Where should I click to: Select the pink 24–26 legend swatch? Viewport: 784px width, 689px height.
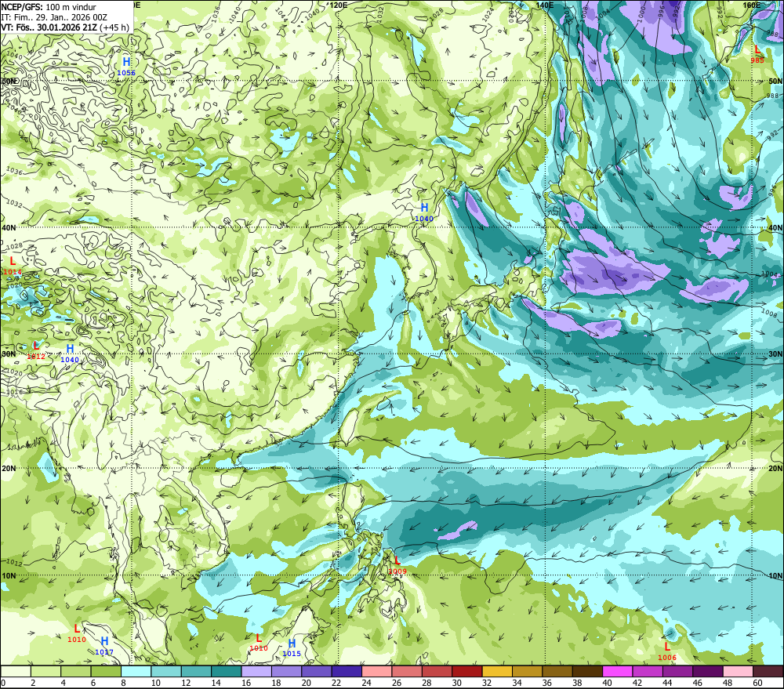pos(377,671)
